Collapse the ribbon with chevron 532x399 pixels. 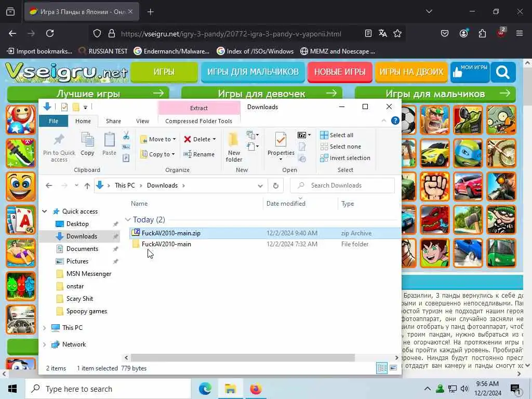click(x=384, y=121)
